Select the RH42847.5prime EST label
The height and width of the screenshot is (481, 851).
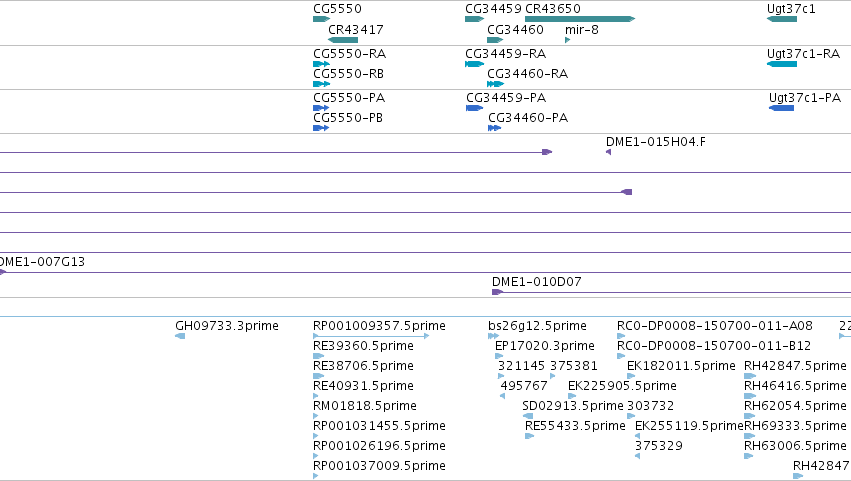pos(795,366)
